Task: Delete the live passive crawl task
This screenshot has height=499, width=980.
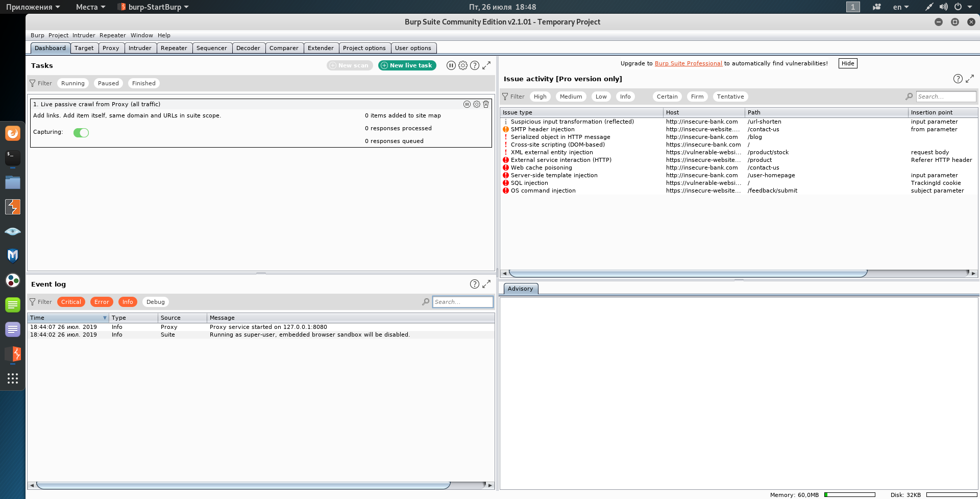Action: pyautogui.click(x=486, y=104)
